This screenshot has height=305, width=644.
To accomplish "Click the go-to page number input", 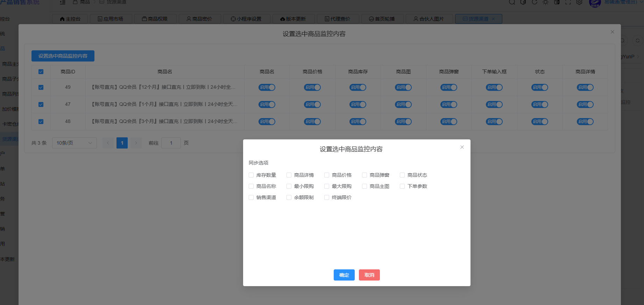I will 171,143.
